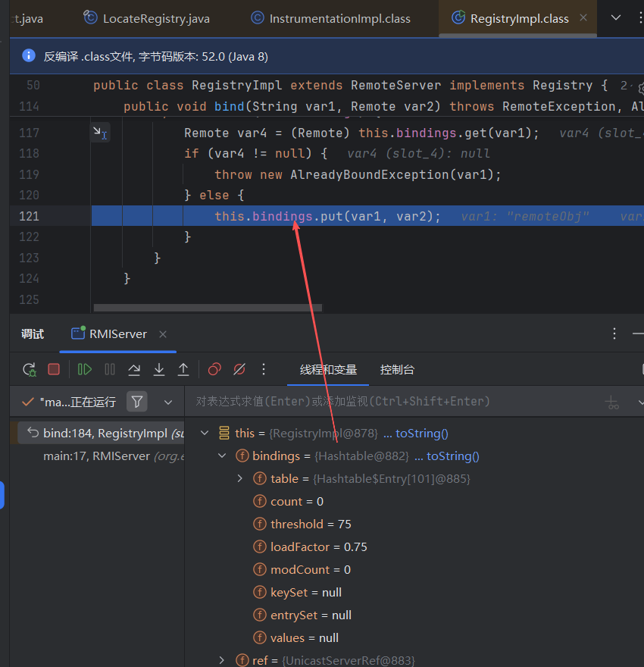Select the main:17, RMIServer stack frame
Image resolution: width=644 pixels, height=667 pixels.
[x=96, y=456]
